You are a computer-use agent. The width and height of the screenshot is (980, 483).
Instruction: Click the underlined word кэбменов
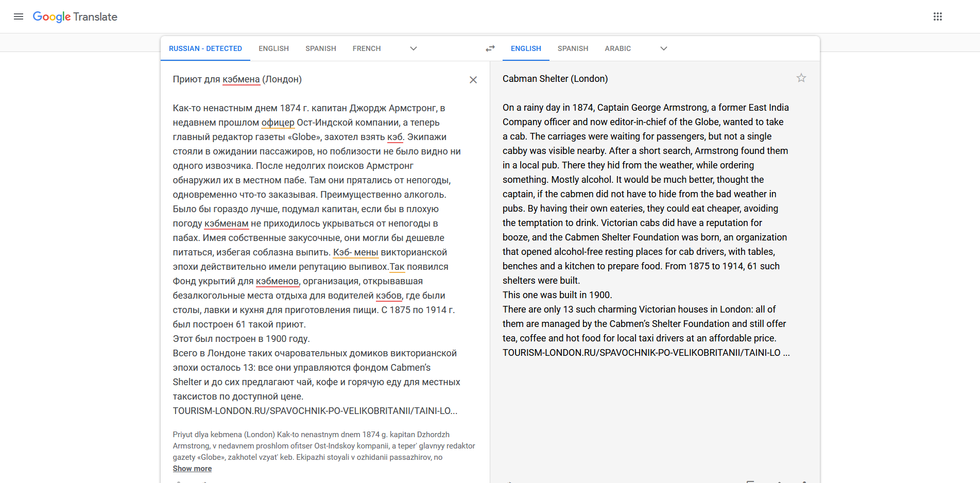coord(277,281)
